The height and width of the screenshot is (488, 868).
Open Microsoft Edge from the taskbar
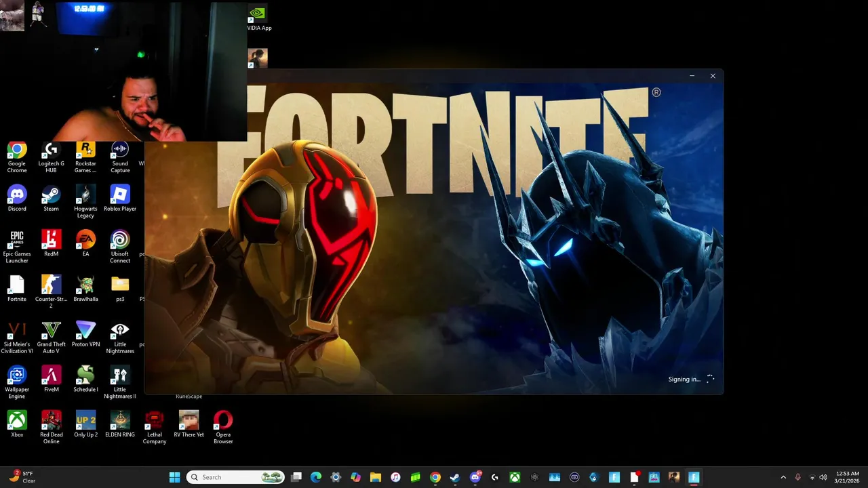click(316, 477)
